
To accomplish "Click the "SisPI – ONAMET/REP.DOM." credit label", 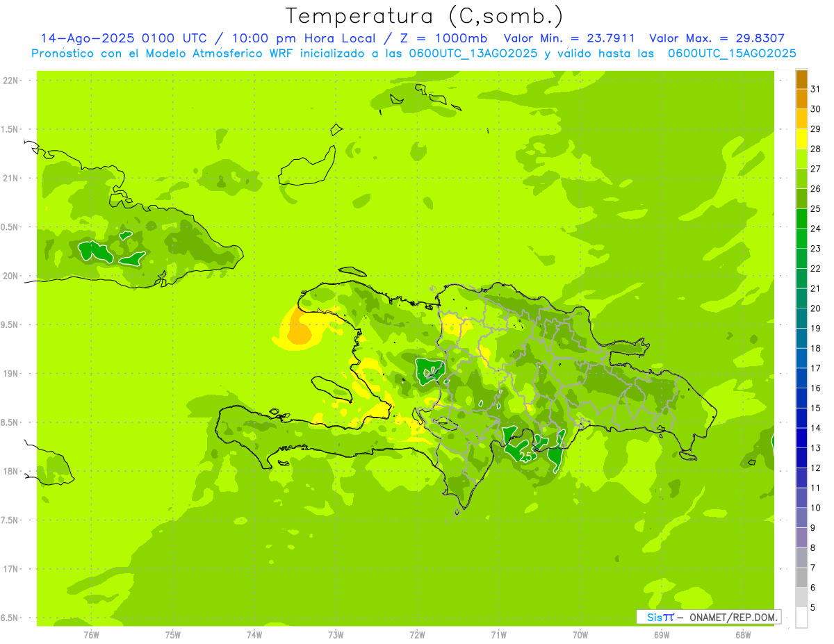I will 708,617.
